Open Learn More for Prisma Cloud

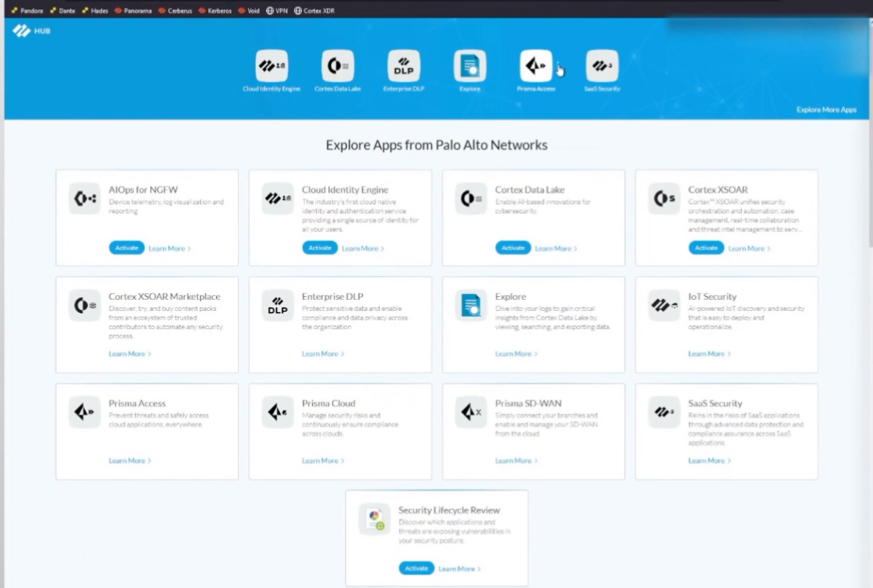[323, 460]
